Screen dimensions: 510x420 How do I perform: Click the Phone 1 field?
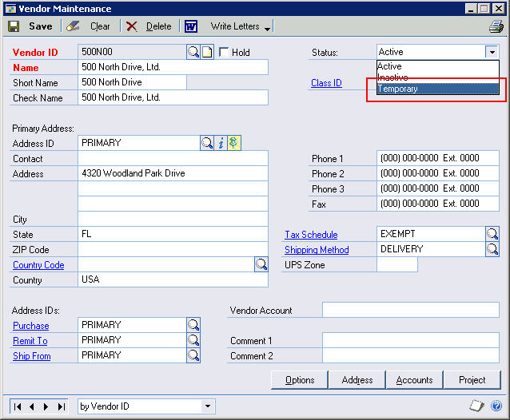coord(438,158)
